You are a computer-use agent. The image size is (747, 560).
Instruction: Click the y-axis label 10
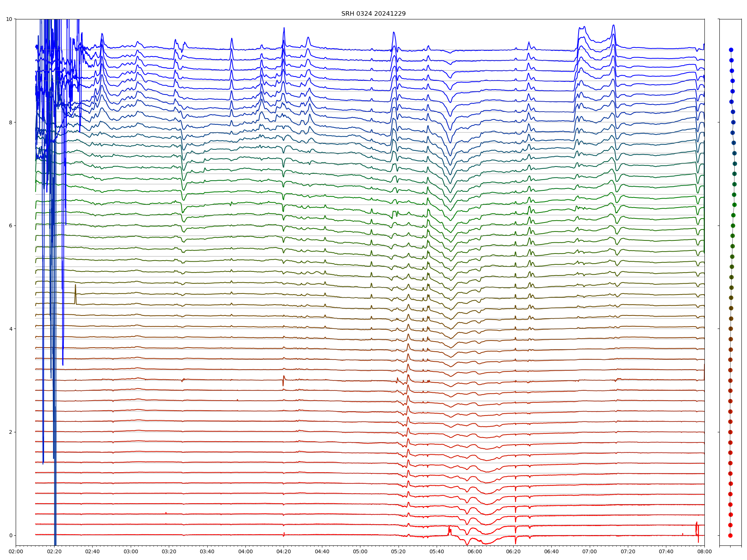tap(9, 19)
